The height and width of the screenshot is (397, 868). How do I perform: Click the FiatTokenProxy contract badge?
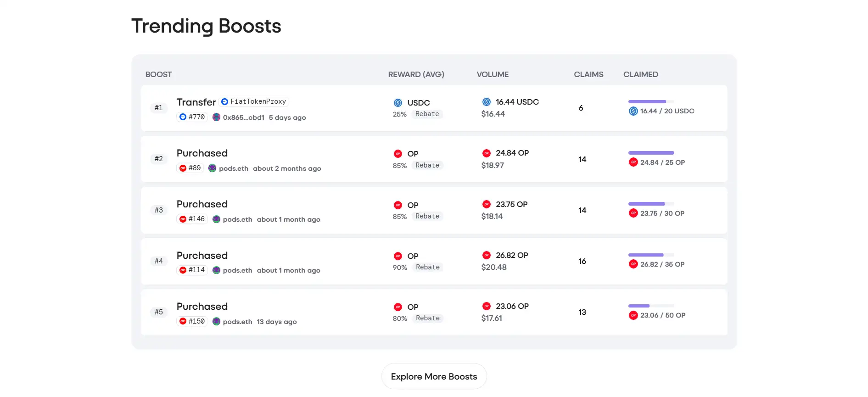[254, 101]
